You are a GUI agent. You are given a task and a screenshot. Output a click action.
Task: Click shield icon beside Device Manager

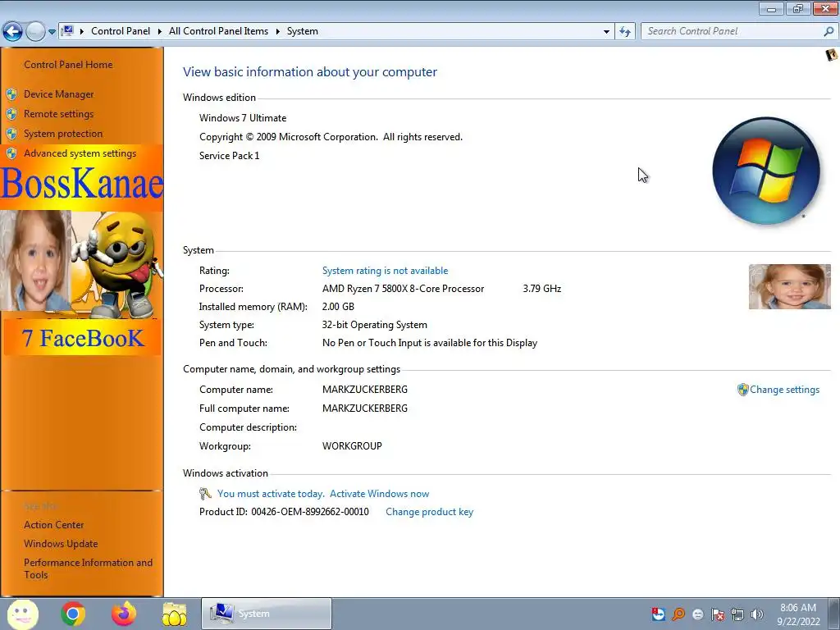tap(11, 95)
